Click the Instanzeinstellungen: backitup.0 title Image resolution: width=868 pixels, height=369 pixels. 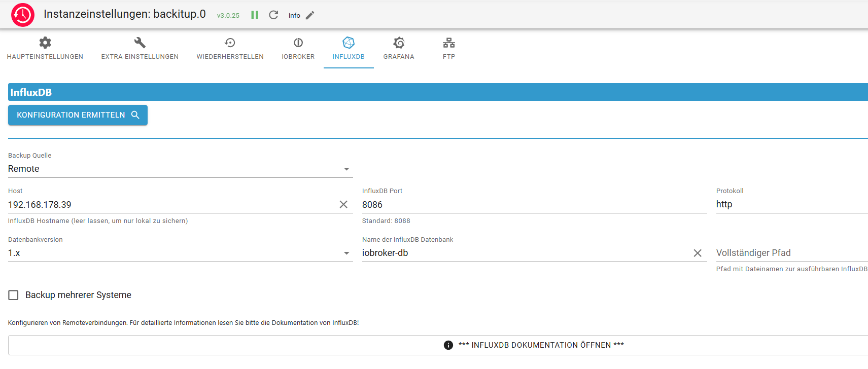pos(125,14)
